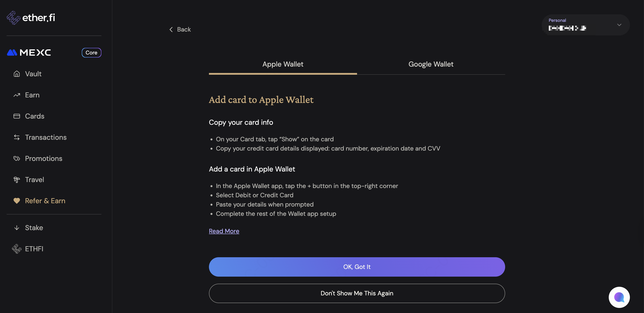Follow the Read More link
Screen dimensions: 644x313
point(224,231)
